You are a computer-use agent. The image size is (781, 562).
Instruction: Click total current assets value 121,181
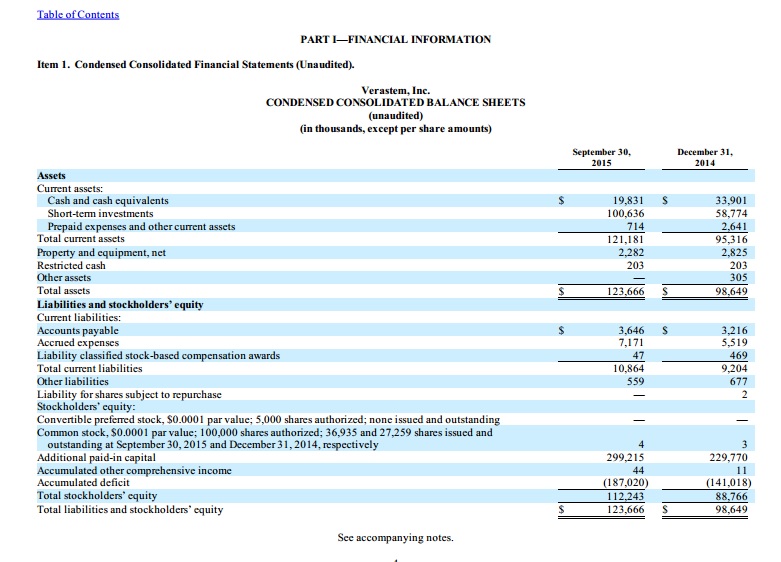click(x=626, y=239)
